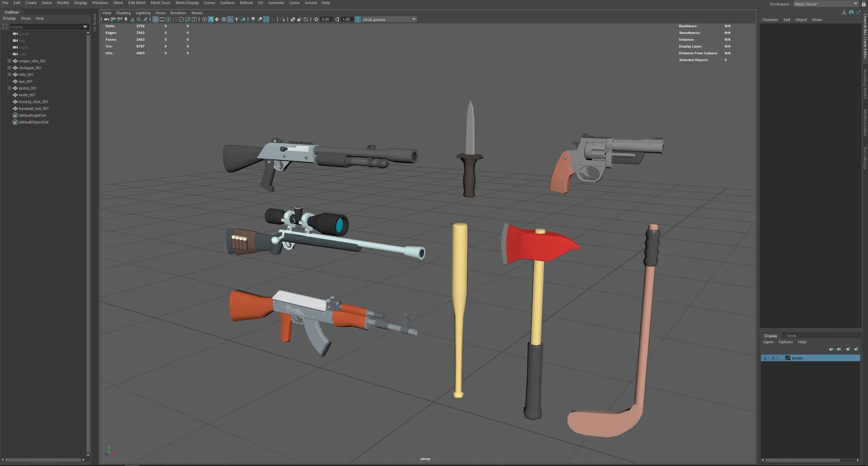The width and height of the screenshot is (868, 466).
Task: Click the isolate select icon
Action: pyautogui.click(x=283, y=19)
